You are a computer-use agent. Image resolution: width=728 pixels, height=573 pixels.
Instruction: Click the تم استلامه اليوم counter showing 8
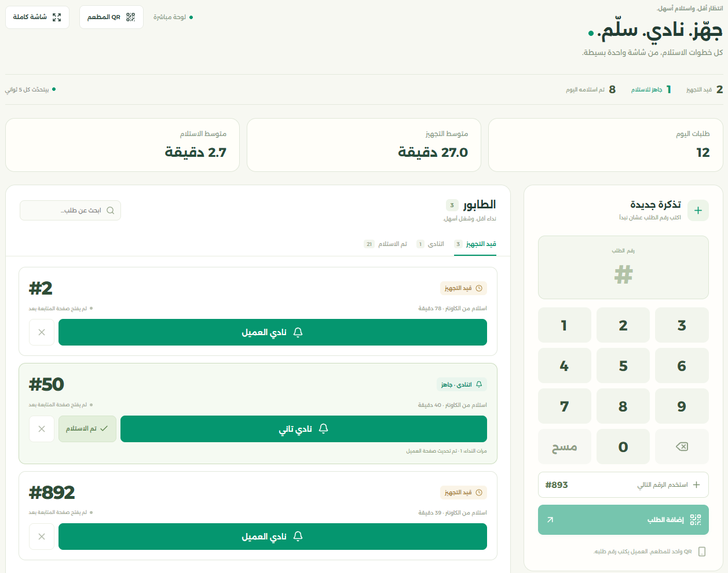(x=591, y=90)
